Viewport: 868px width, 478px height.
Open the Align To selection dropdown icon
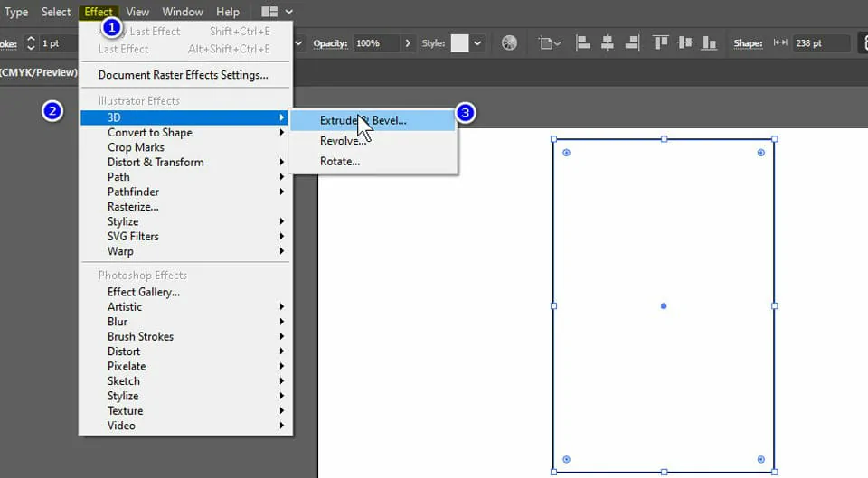(550, 43)
